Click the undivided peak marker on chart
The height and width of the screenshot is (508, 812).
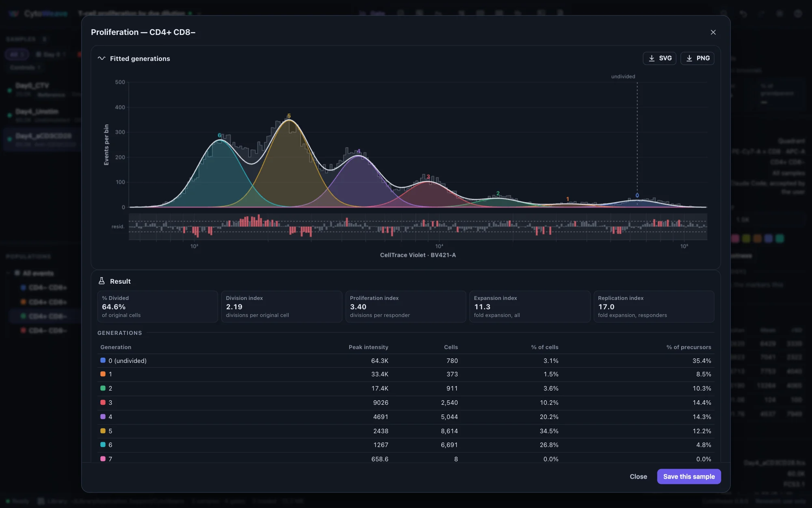pyautogui.click(x=637, y=195)
